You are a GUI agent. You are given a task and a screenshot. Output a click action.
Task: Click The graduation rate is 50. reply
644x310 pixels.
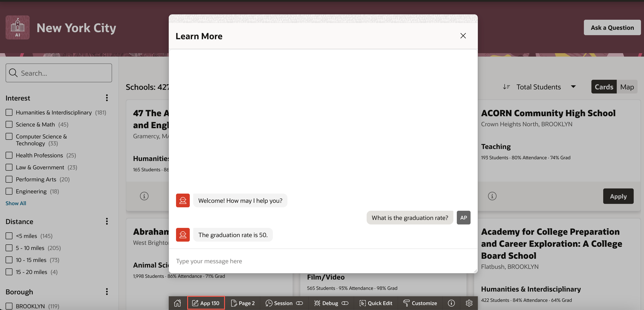(233, 235)
